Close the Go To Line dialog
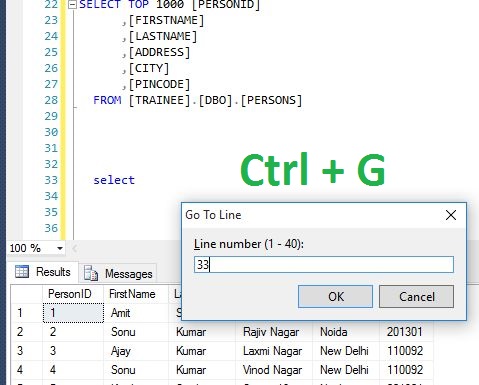This screenshot has width=479, height=385. click(x=451, y=215)
